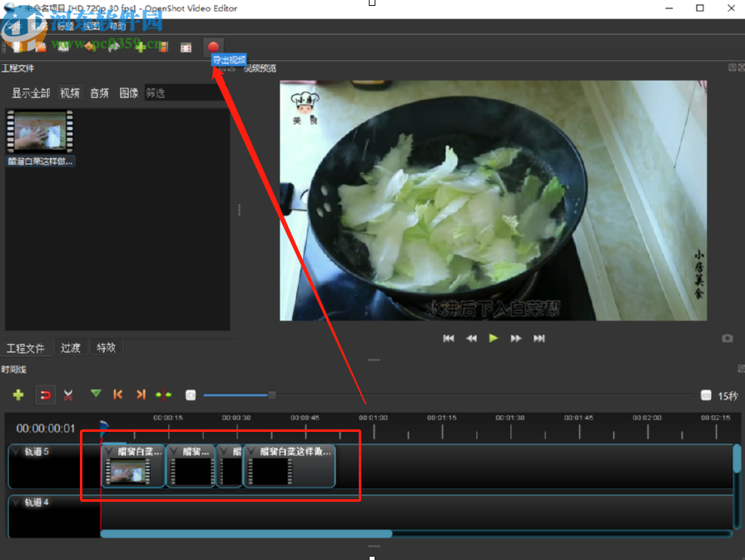Viewport: 745px width, 560px height.
Task: Click the Add Track plus icon
Action: pos(17,395)
